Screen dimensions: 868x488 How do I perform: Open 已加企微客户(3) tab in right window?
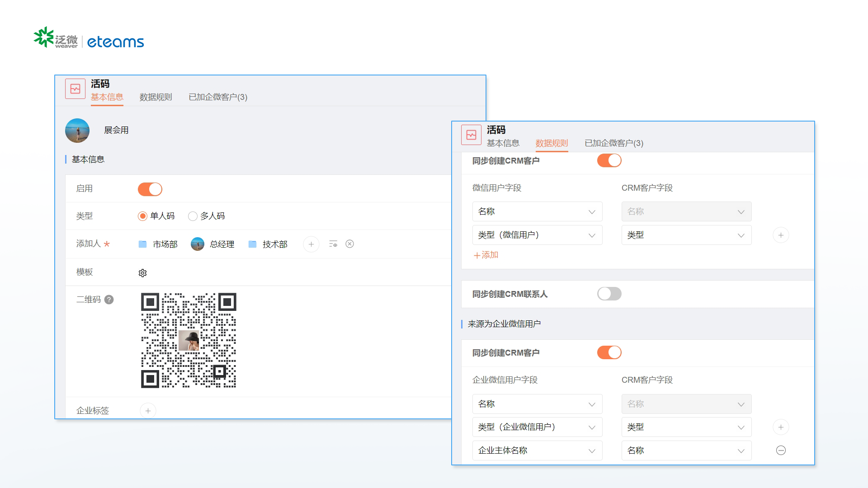click(x=614, y=143)
